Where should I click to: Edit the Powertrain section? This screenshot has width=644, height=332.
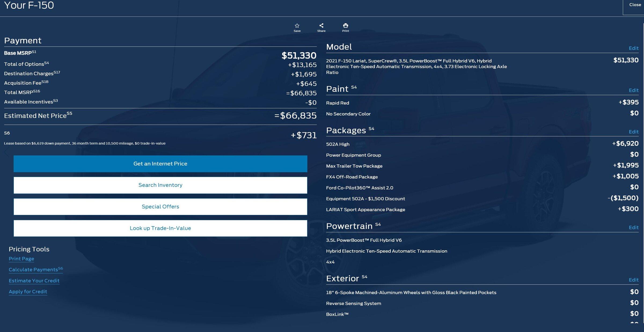click(634, 228)
